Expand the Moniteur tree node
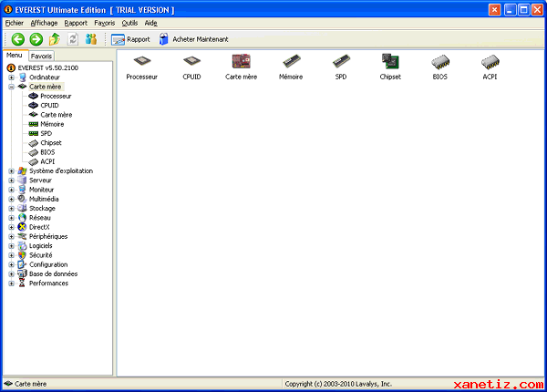 click(11, 190)
